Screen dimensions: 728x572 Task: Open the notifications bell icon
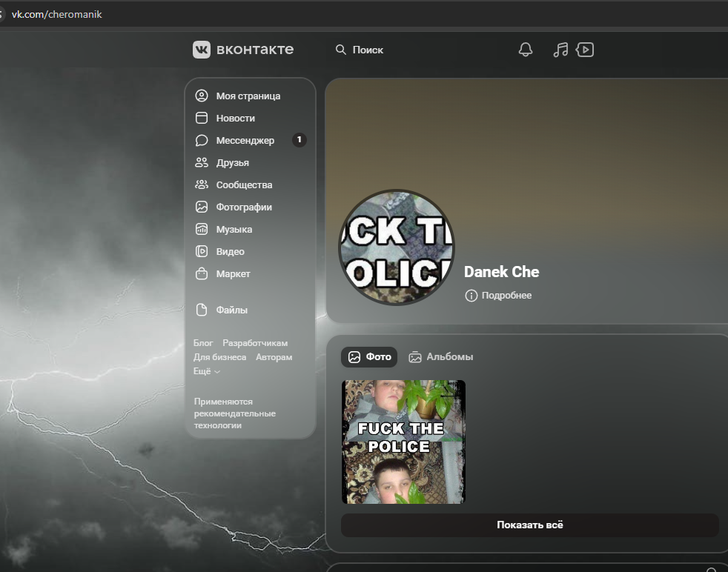pos(526,50)
